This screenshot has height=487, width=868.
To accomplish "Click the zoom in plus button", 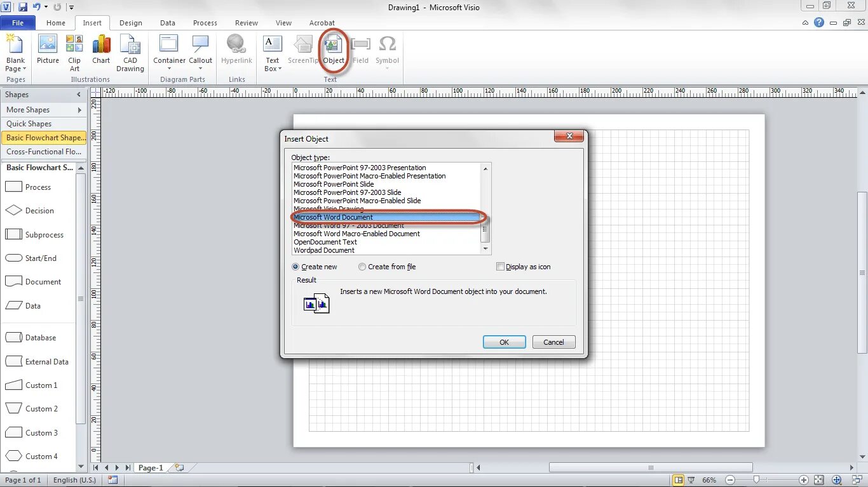I will [x=804, y=480].
